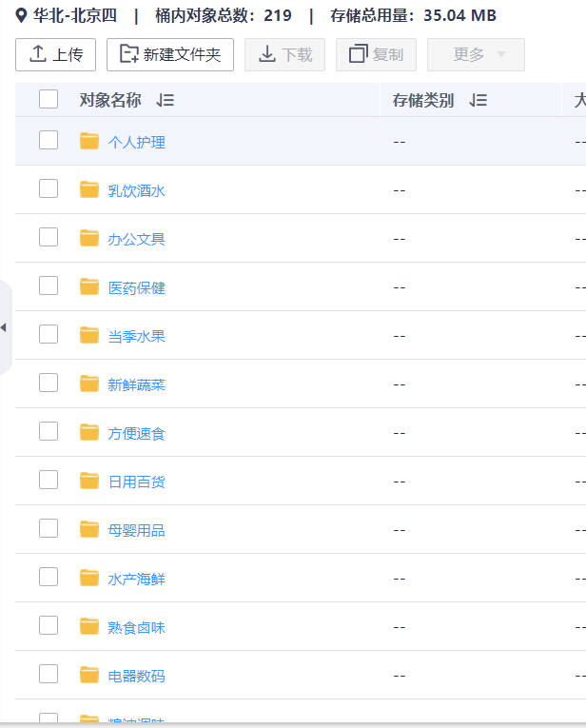Open the 更多 dropdown menu

[x=476, y=55]
